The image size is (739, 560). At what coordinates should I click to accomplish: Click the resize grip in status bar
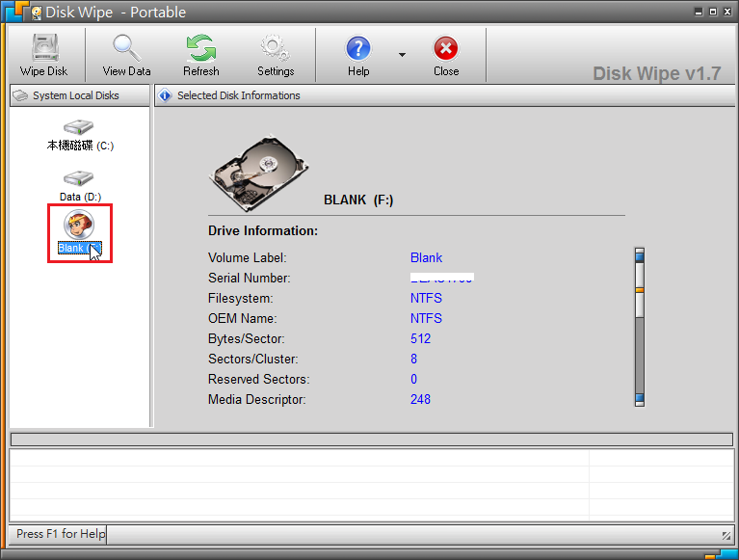[x=726, y=535]
